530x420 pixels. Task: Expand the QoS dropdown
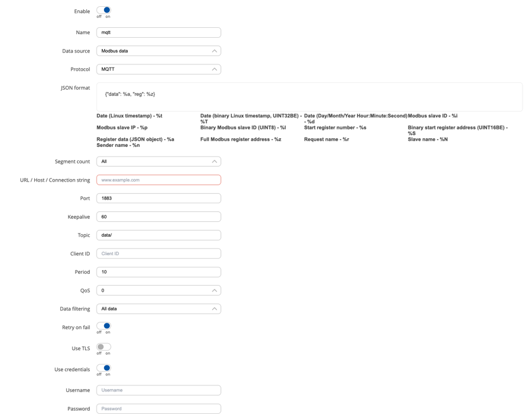tap(158, 291)
